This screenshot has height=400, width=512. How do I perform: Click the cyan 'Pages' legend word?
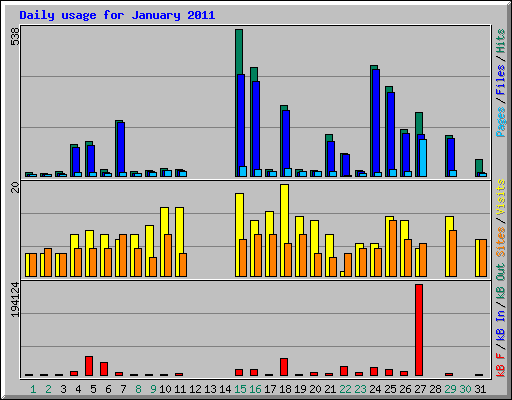(x=500, y=122)
